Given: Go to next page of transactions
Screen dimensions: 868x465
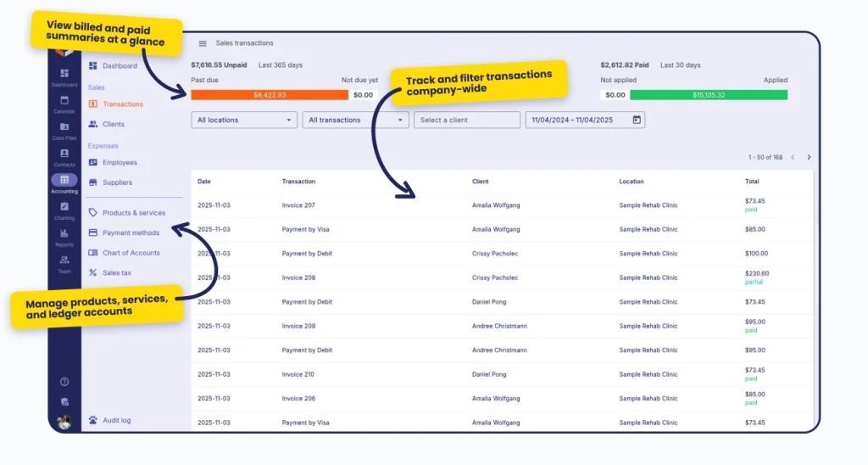Looking at the screenshot, I should pos(809,157).
